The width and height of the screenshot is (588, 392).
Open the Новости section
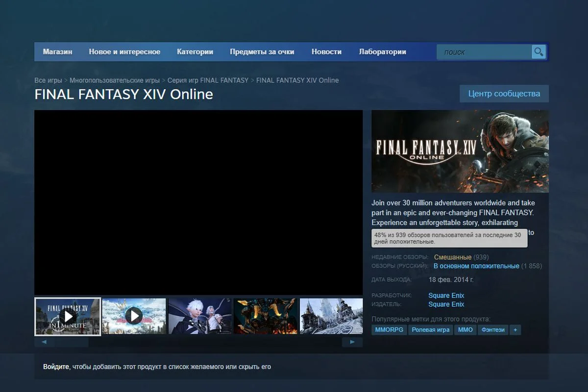pos(326,51)
